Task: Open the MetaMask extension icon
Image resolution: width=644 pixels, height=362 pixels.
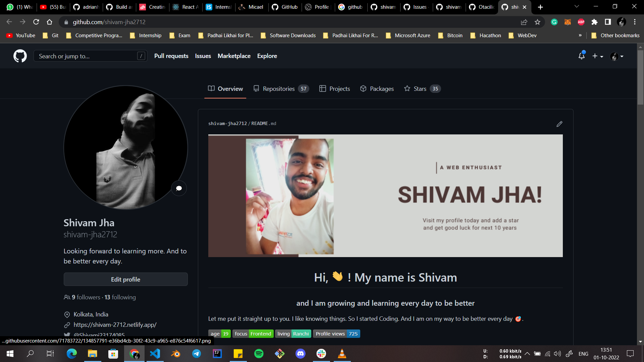Action: (568, 22)
